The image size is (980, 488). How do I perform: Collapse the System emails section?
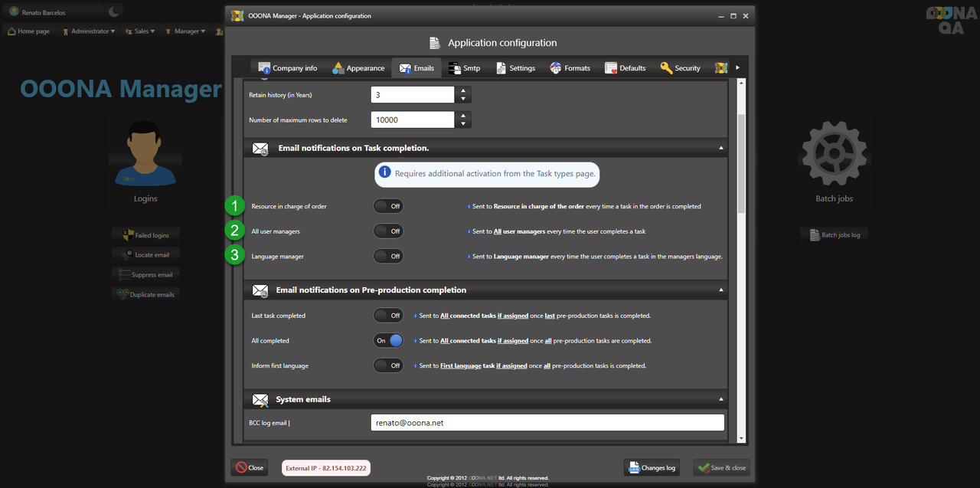(720, 399)
